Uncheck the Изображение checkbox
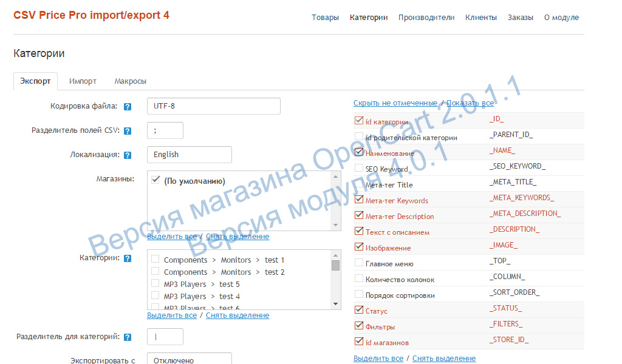622x364 pixels. point(359,247)
